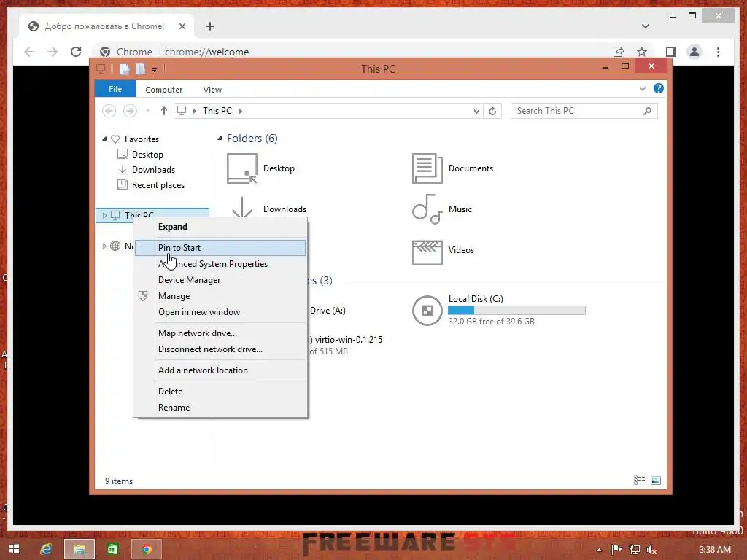Choose Map network drive entry
The width and height of the screenshot is (747, 560).
(220, 332)
